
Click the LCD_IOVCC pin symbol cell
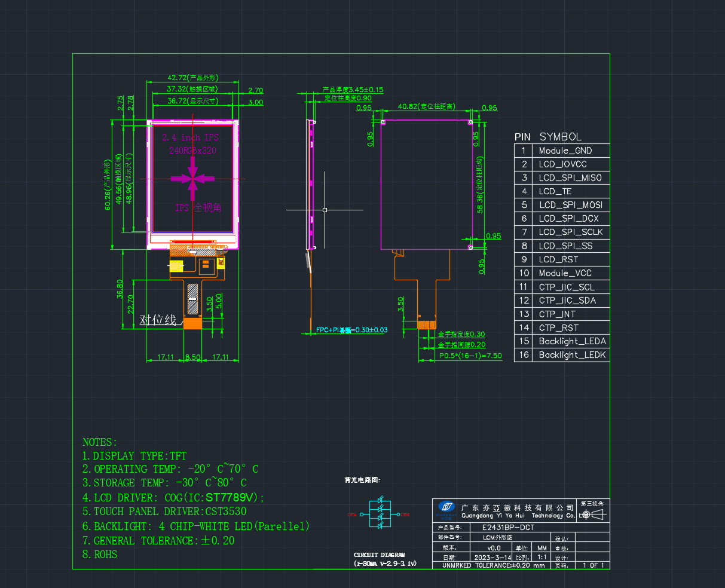coord(562,164)
